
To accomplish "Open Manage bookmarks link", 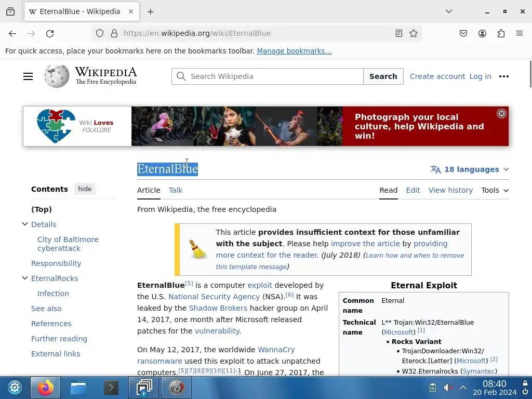I will pyautogui.click(x=294, y=51).
